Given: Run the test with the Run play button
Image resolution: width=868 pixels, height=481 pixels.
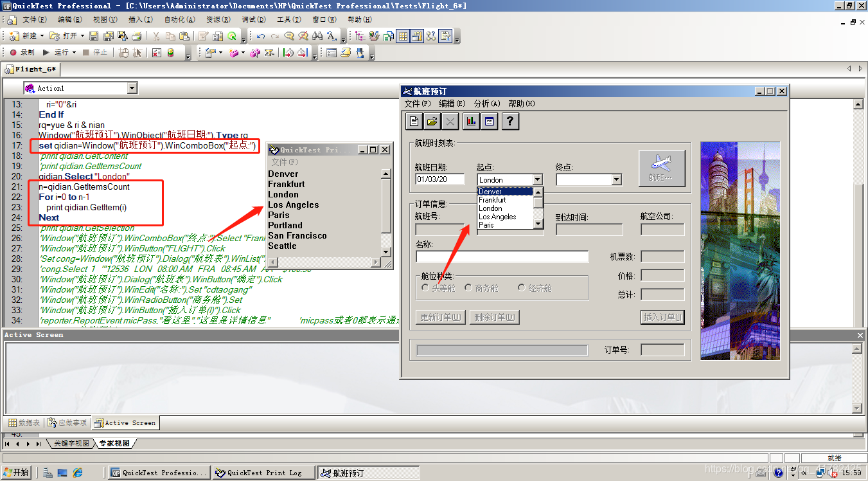Looking at the screenshot, I should point(56,53).
